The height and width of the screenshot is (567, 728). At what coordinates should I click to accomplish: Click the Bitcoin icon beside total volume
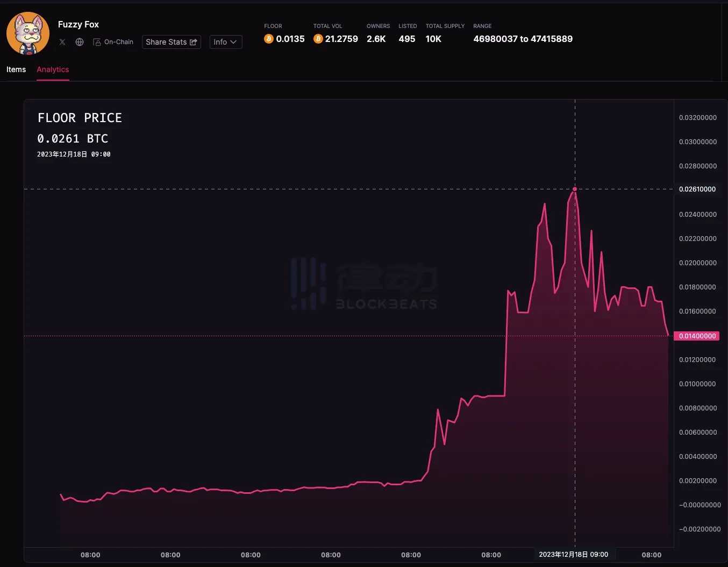(318, 39)
